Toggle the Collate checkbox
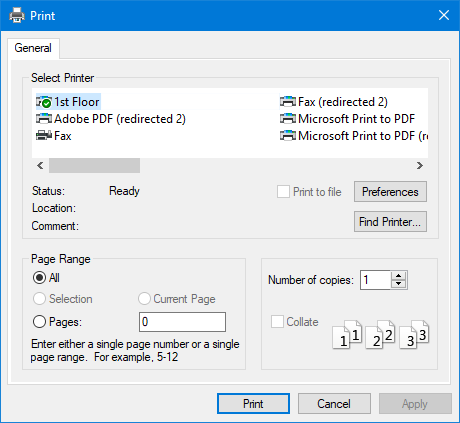Image resolution: width=460 pixels, height=423 pixels. tap(277, 322)
